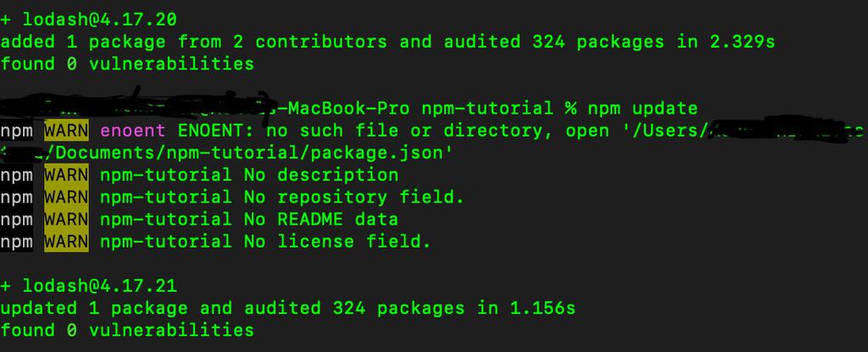The image size is (868, 352).
Task: Click the "No description" warning text
Action: [x=320, y=175]
